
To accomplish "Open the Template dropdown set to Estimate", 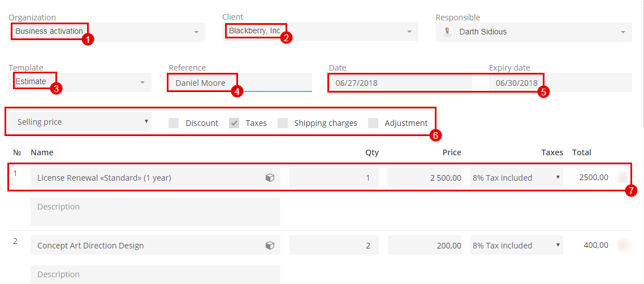I will click(80, 82).
